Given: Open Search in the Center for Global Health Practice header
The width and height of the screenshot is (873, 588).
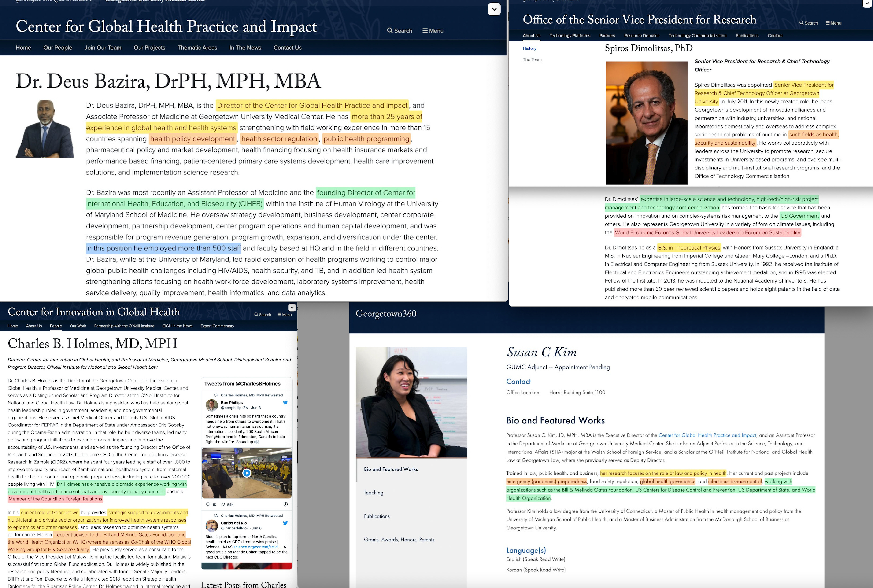Looking at the screenshot, I should click(x=400, y=31).
